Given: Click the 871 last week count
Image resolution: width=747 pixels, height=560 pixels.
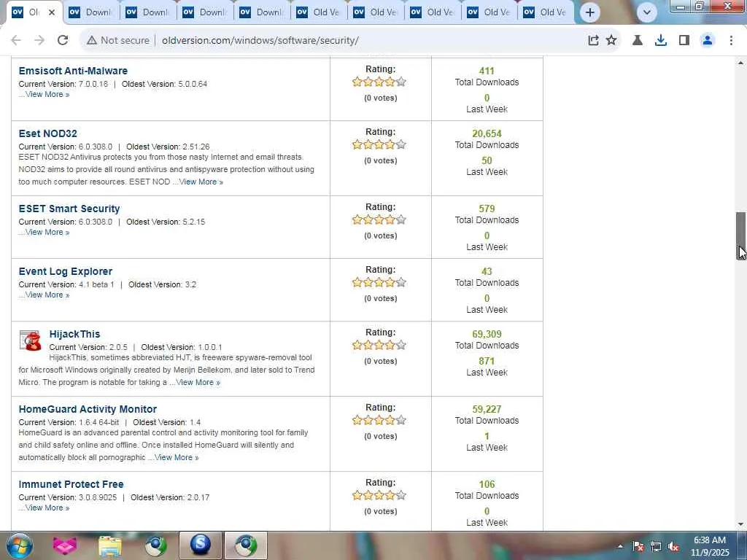Looking at the screenshot, I should (487, 362).
